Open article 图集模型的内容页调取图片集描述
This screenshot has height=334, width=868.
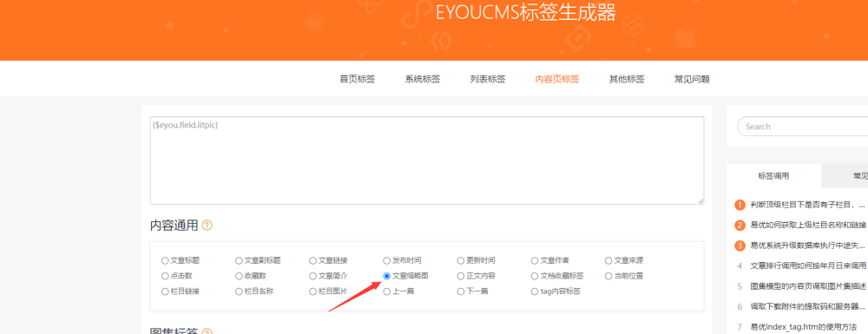[x=808, y=286]
